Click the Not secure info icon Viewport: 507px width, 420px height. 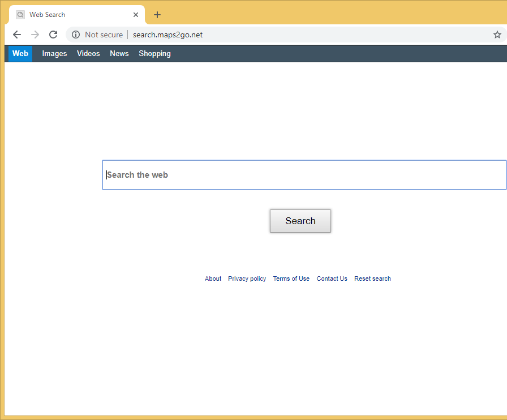pyautogui.click(x=76, y=35)
